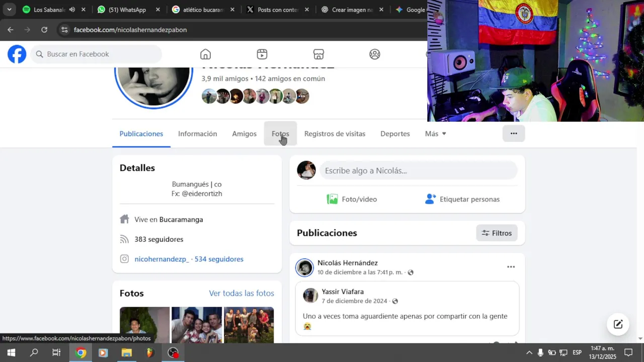Click the Instagram icon beside nicohernandezp_
This screenshot has width=644, height=362.
(124, 259)
